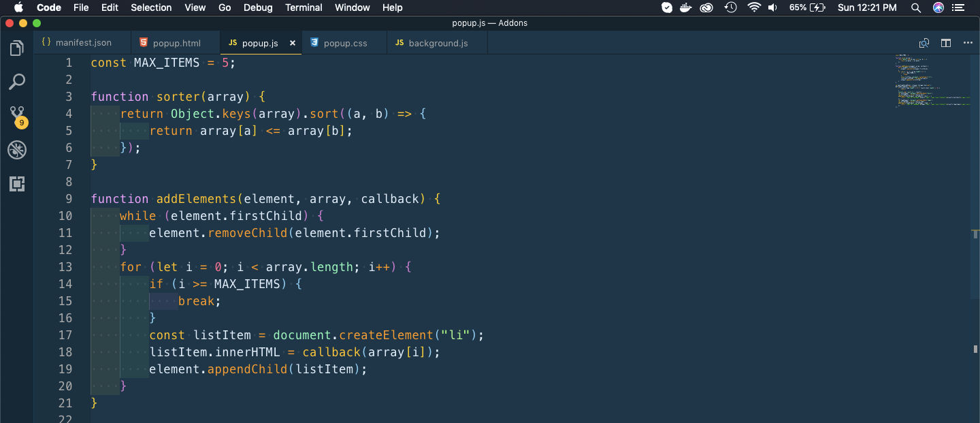980x423 pixels.
Task: Click 'addElements' function name
Action: coord(197,199)
